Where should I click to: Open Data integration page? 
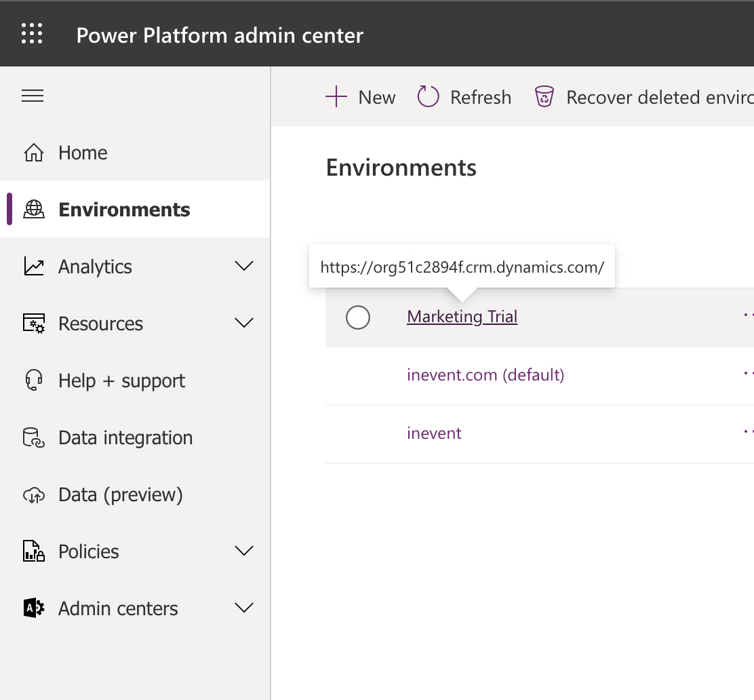point(135,437)
